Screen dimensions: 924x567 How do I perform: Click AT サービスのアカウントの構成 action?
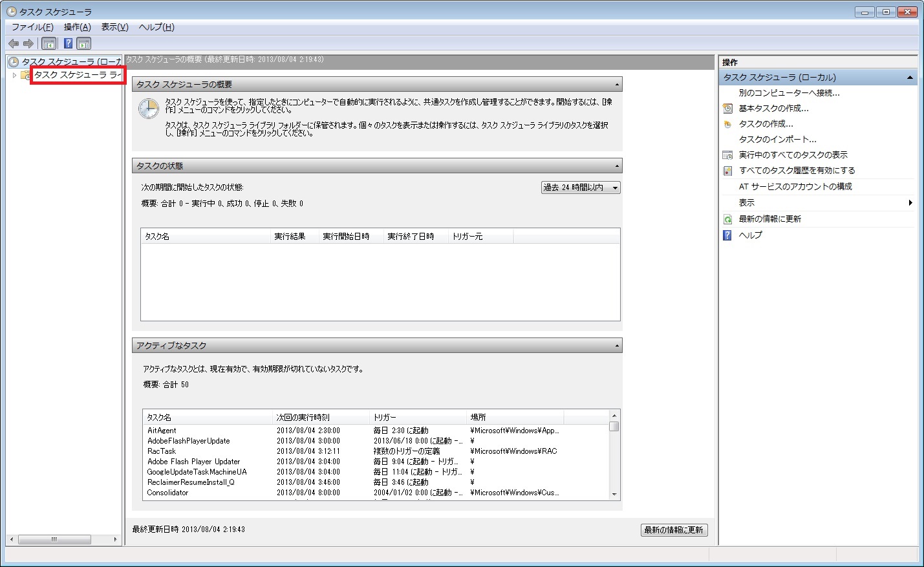point(795,187)
